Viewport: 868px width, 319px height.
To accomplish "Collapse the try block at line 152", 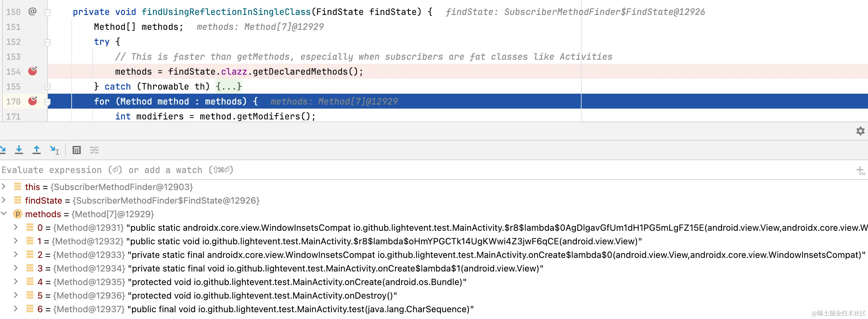I will click(48, 42).
